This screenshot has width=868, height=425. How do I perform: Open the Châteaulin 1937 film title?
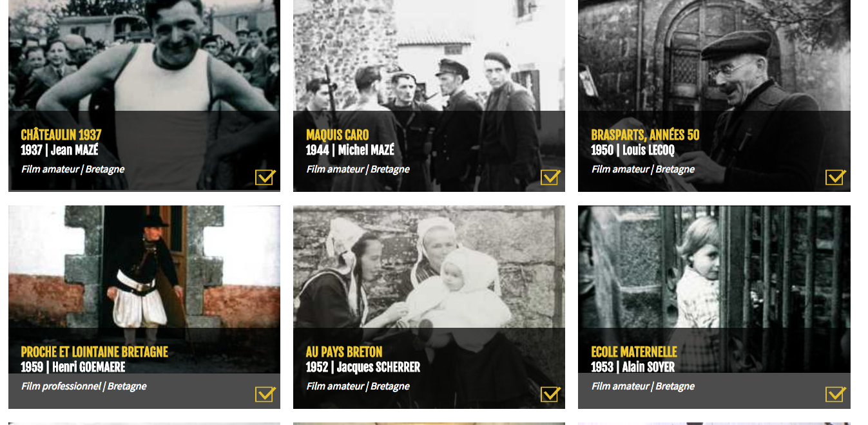(x=61, y=135)
